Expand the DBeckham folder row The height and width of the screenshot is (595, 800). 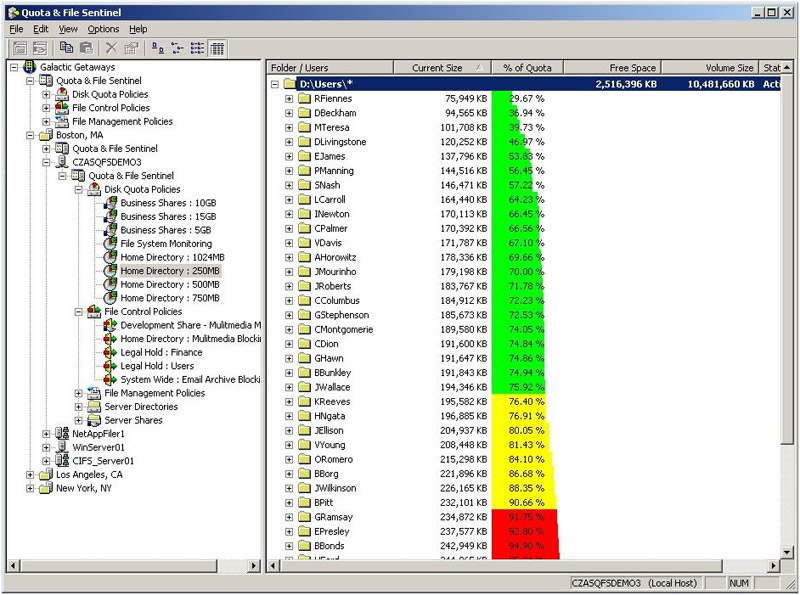[x=289, y=113]
